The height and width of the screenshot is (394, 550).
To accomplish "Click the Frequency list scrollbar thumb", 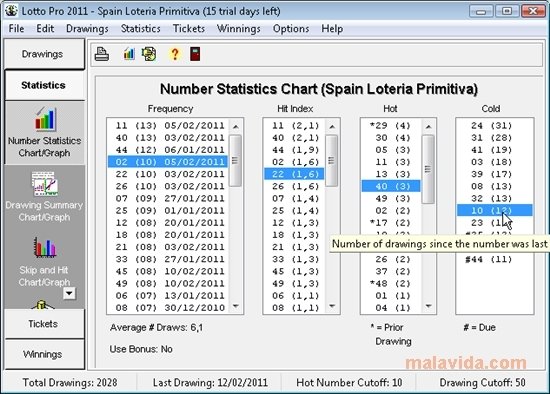I will pyautogui.click(x=235, y=161).
